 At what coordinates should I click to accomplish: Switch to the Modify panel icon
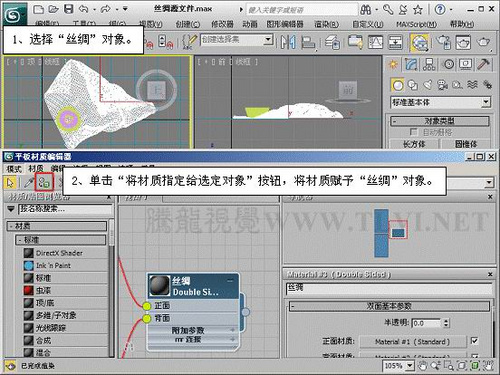(x=411, y=64)
